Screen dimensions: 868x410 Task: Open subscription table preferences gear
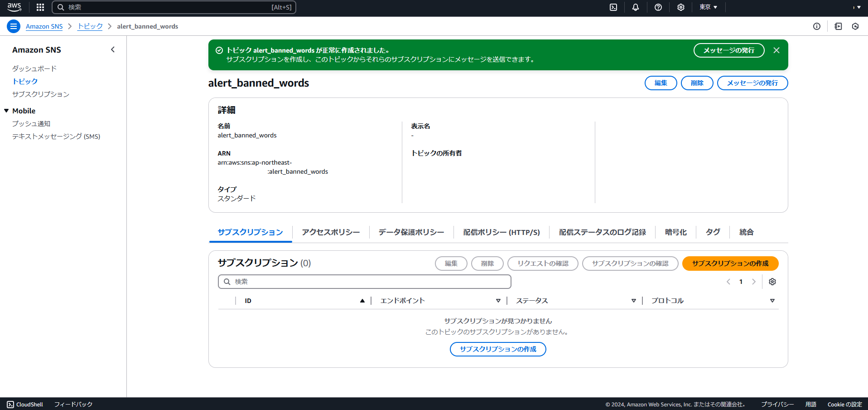(x=772, y=282)
